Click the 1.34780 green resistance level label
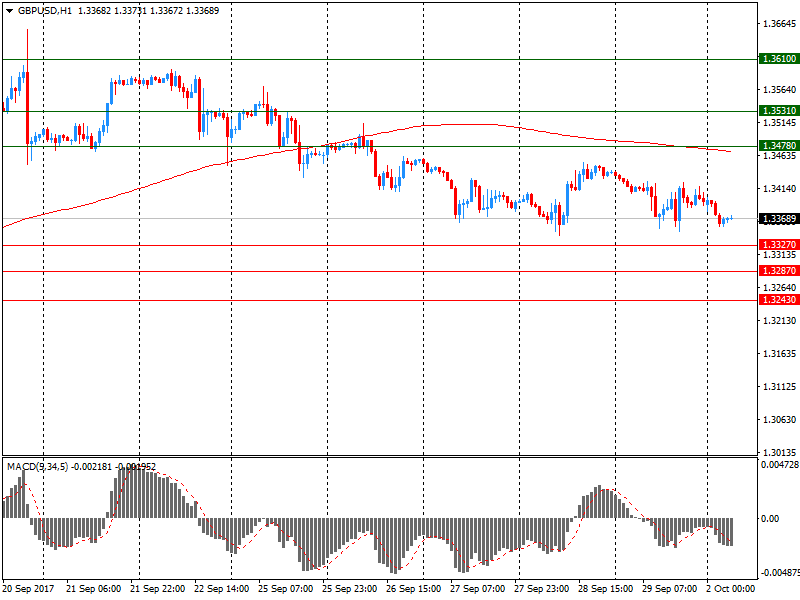Viewport: 800px width, 600px height. [779, 146]
